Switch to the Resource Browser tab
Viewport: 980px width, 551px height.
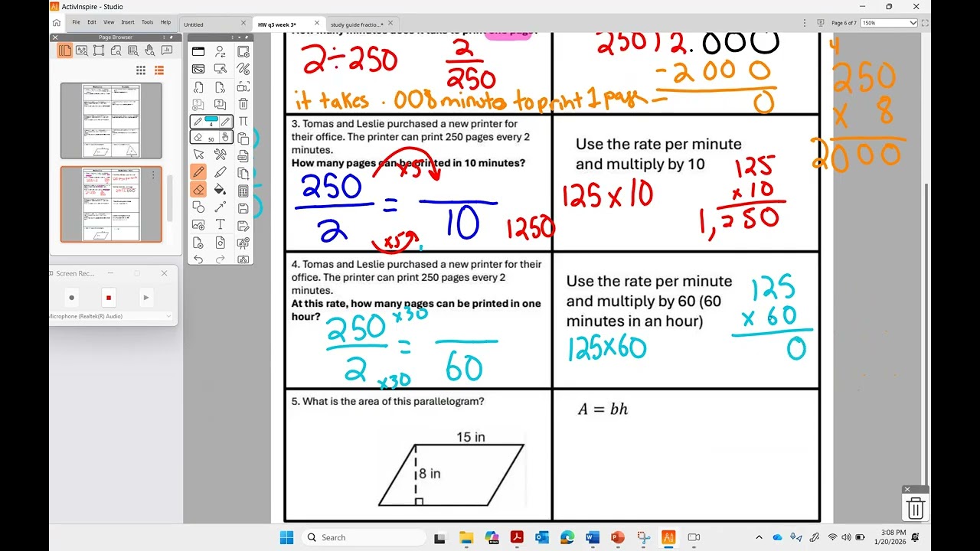click(81, 51)
